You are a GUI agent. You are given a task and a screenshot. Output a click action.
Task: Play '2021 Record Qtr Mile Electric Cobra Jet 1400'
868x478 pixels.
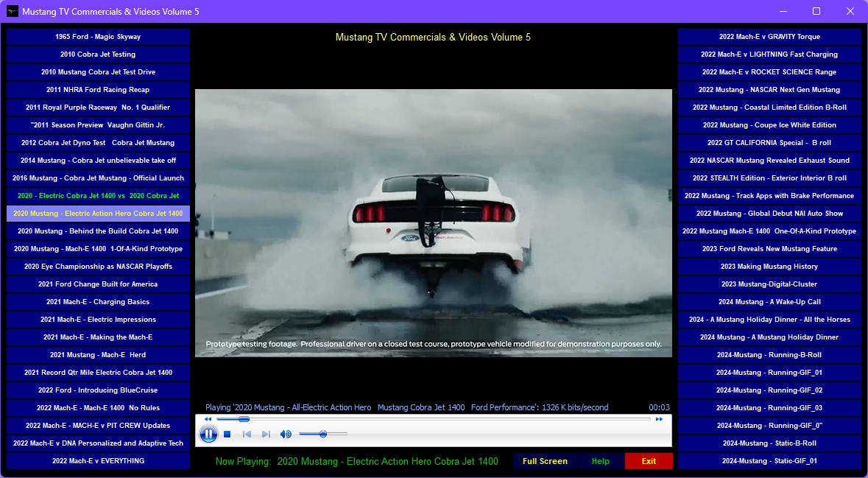click(x=98, y=373)
